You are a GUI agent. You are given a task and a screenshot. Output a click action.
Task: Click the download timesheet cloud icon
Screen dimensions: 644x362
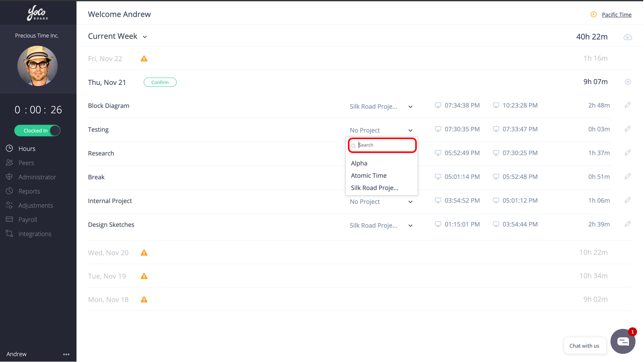tap(628, 37)
